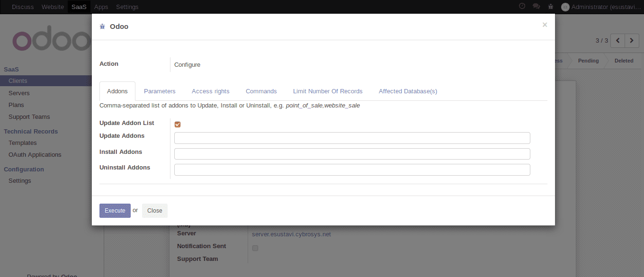Open the bug debug menu icon
The width and height of the screenshot is (644, 277).
pyautogui.click(x=550, y=7)
